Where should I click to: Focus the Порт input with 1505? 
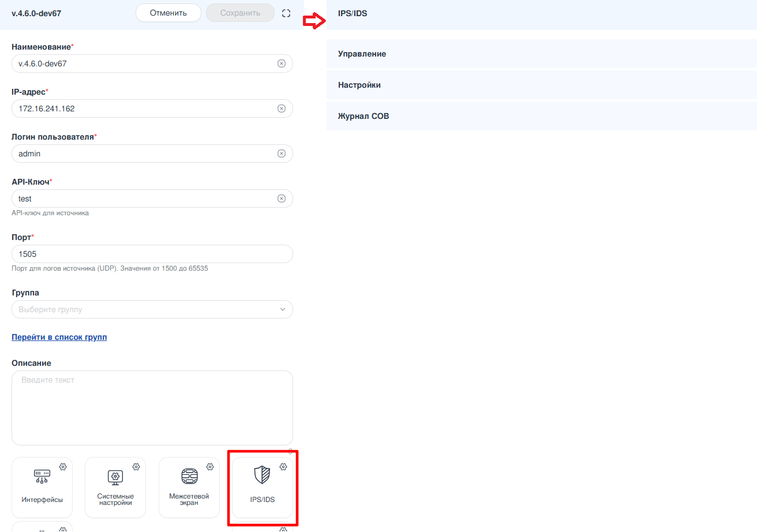pos(152,254)
